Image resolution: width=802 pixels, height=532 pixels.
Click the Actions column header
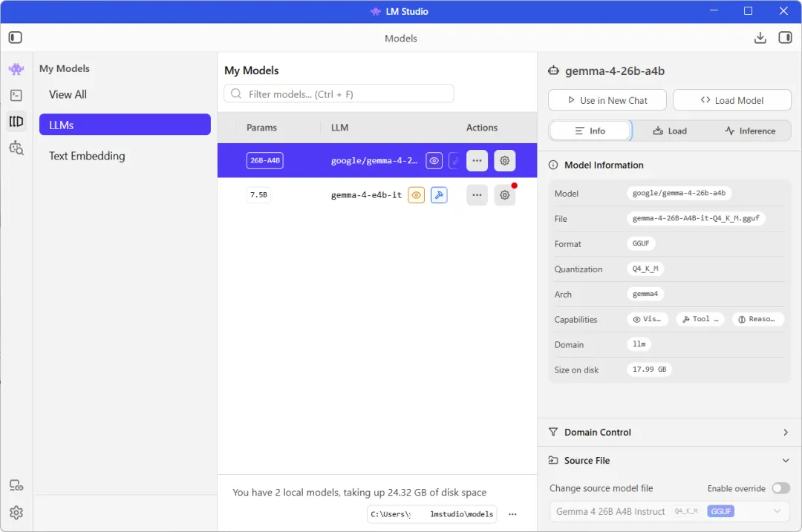pos(481,128)
